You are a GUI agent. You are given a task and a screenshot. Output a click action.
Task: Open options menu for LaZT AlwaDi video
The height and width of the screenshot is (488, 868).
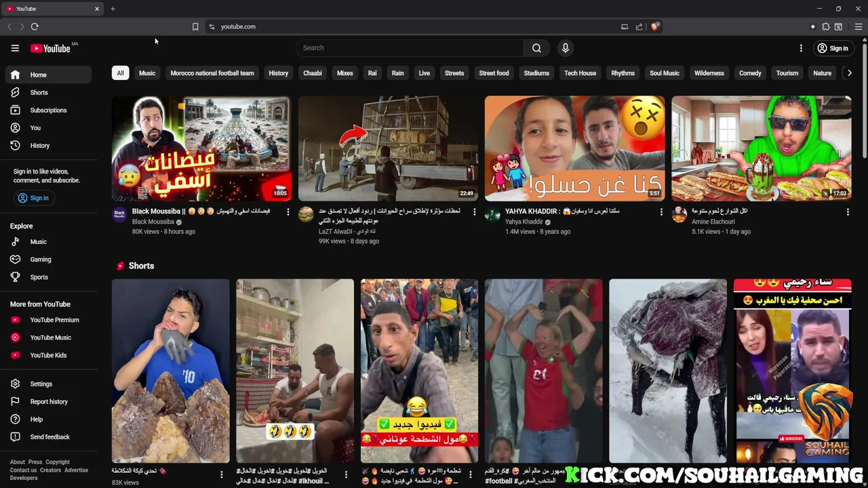pyautogui.click(x=474, y=212)
